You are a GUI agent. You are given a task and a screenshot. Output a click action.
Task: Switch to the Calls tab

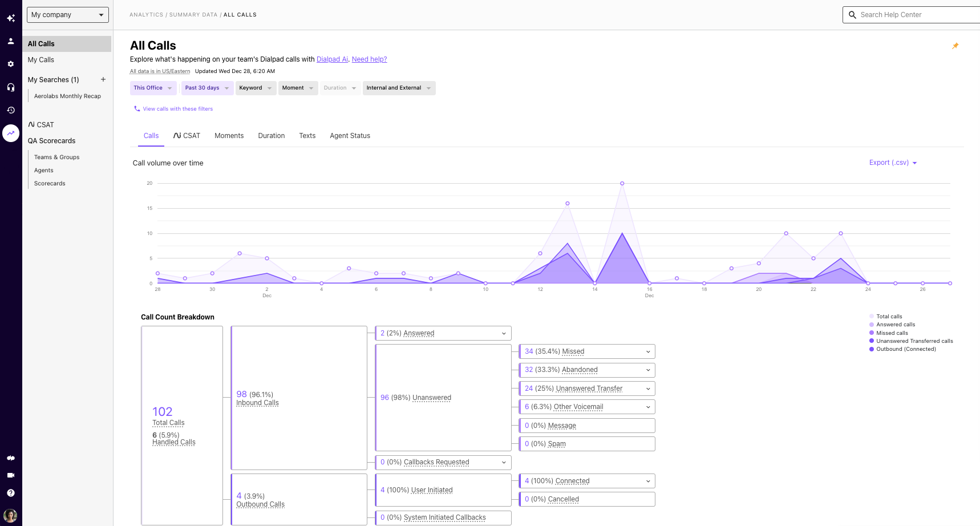151,136
